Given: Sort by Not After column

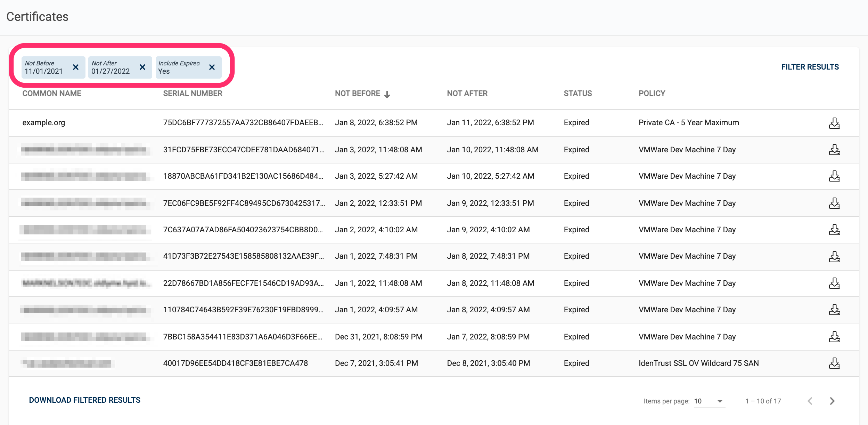Looking at the screenshot, I should click(x=467, y=94).
